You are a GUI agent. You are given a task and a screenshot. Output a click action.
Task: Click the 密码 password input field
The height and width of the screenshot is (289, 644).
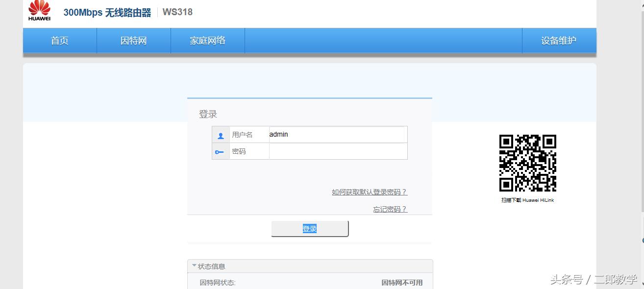[x=338, y=152]
